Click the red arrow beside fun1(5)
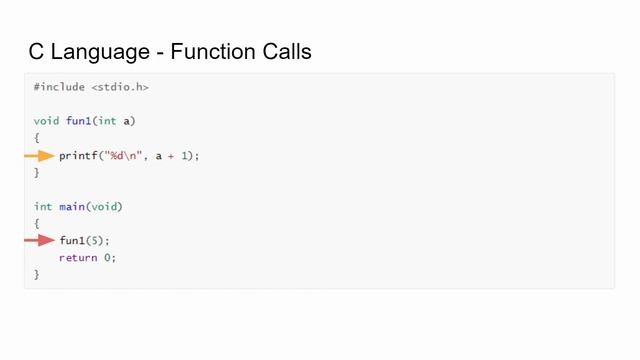The image size is (640, 360). pos(39,240)
